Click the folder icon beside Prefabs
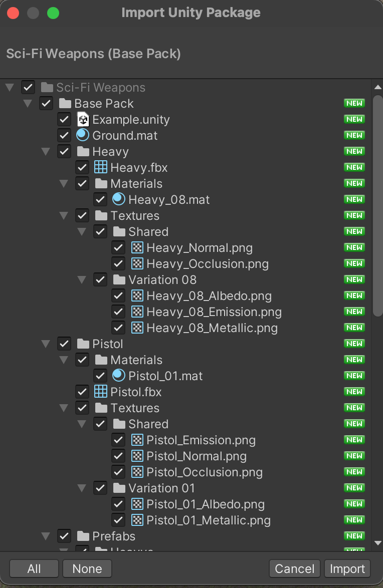Image resolution: width=383 pixels, height=588 pixels. tap(83, 536)
